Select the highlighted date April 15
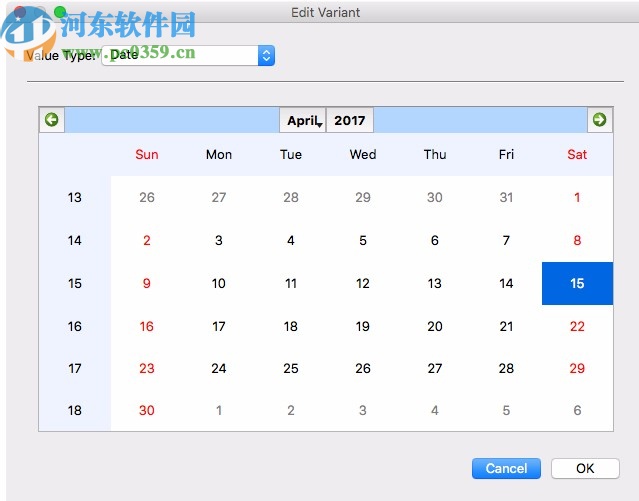 pos(577,283)
